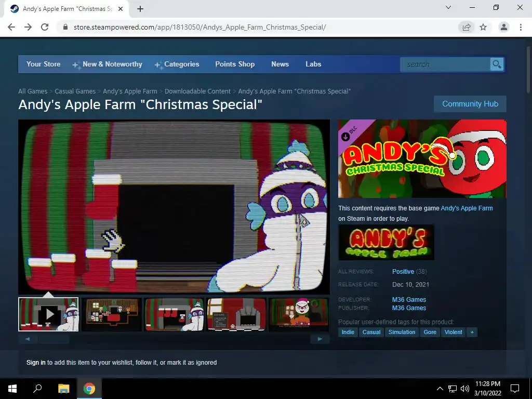The width and height of the screenshot is (532, 399).
Task: Click the thumbnail strip scroll slider
Action: (x=54, y=339)
